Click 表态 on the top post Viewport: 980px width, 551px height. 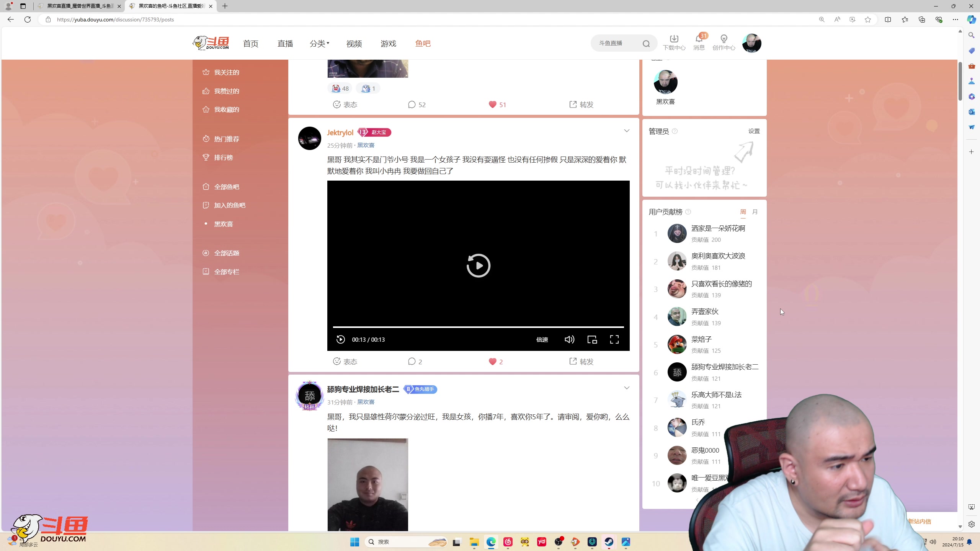tap(345, 104)
